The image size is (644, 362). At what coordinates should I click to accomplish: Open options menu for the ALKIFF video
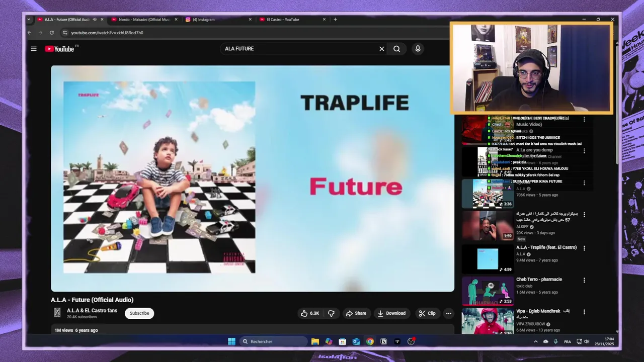584,215
